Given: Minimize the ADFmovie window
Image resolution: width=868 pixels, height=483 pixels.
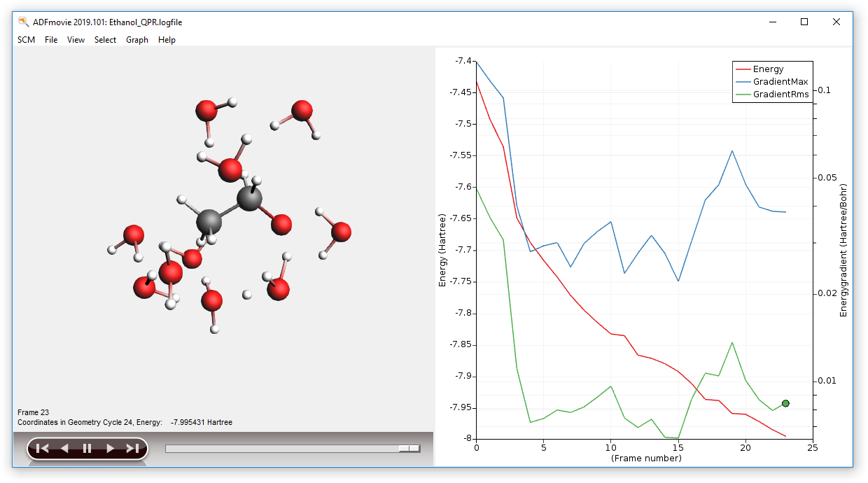Looking at the screenshot, I should (x=772, y=22).
